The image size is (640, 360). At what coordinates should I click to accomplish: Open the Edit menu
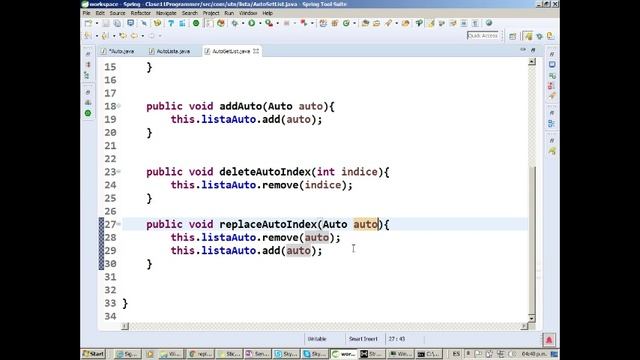100,13
